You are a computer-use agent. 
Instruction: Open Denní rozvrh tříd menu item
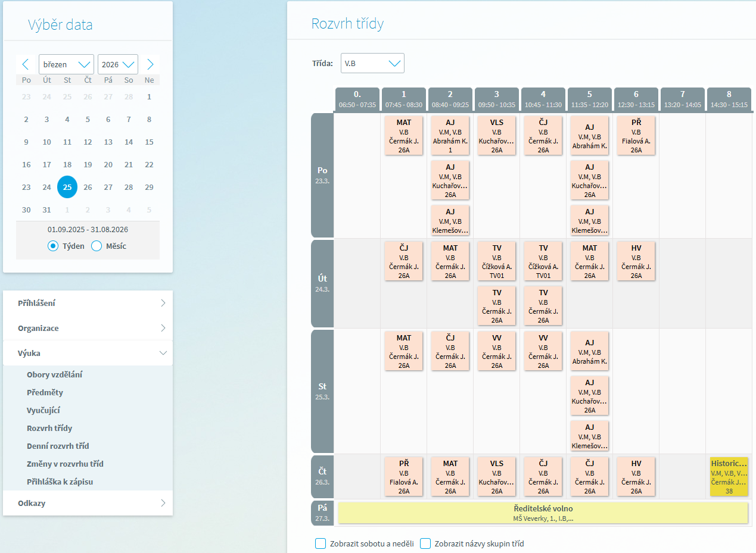[58, 446]
